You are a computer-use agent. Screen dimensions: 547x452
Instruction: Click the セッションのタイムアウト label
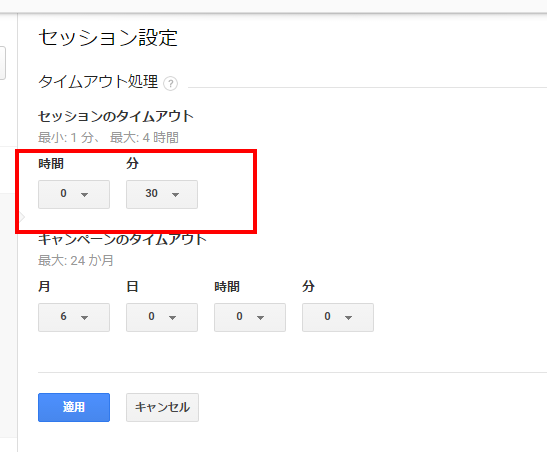(116, 116)
